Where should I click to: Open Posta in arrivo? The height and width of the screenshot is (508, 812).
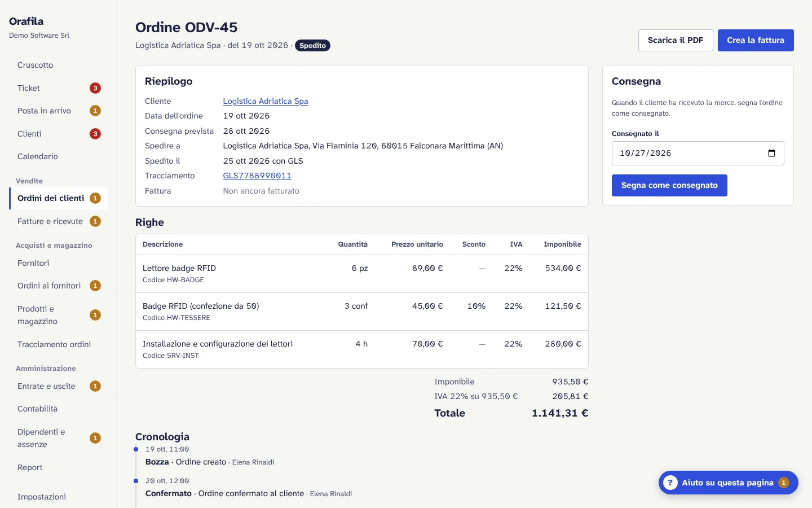click(59, 111)
